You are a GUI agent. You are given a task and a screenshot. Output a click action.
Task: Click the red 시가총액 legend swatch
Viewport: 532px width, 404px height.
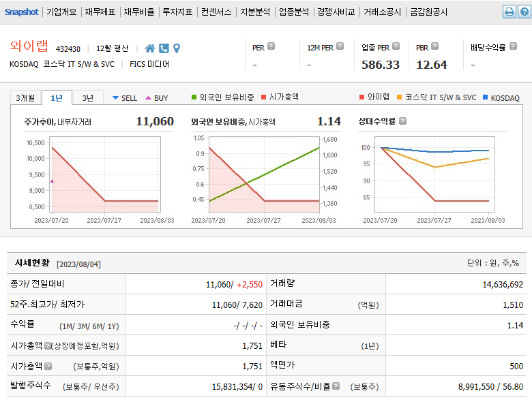tap(264, 97)
